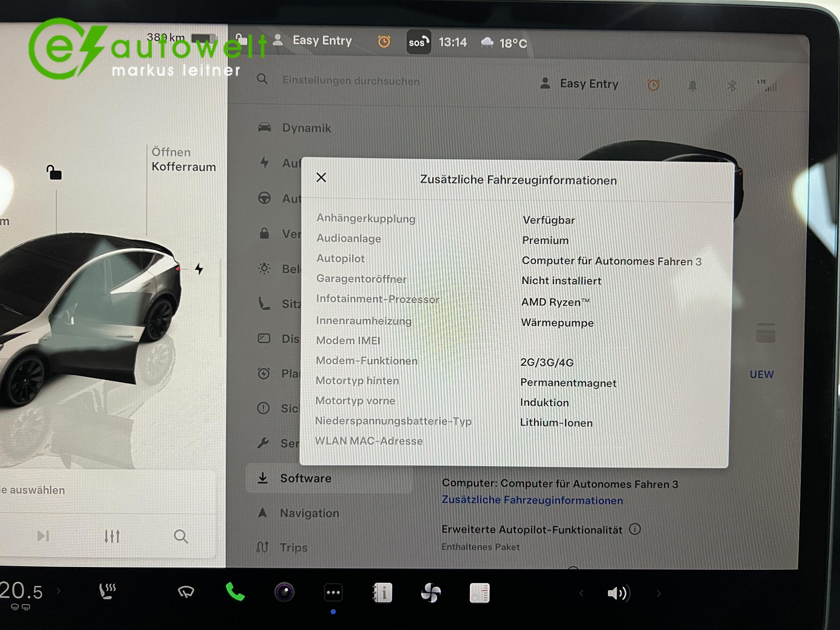Open the Navigation settings menu
Viewport: 840px width, 630px height.
(x=298, y=513)
